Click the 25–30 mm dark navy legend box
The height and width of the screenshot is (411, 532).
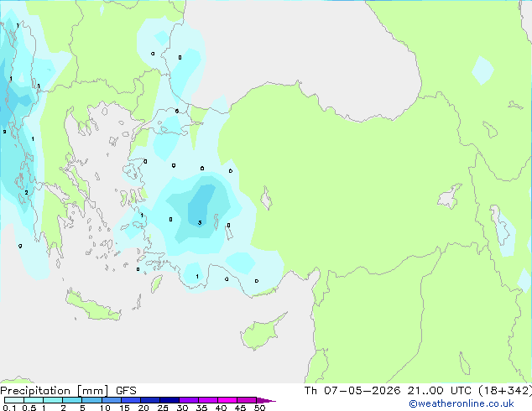coord(170,400)
